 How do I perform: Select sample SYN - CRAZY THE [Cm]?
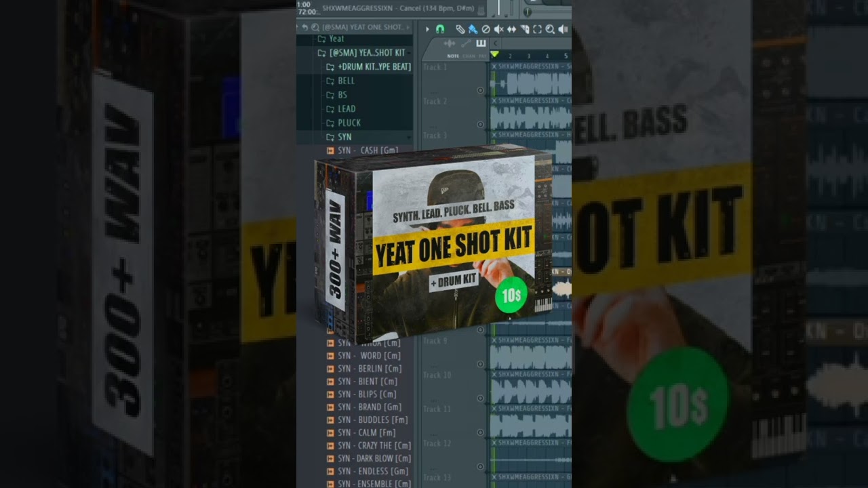click(x=369, y=445)
